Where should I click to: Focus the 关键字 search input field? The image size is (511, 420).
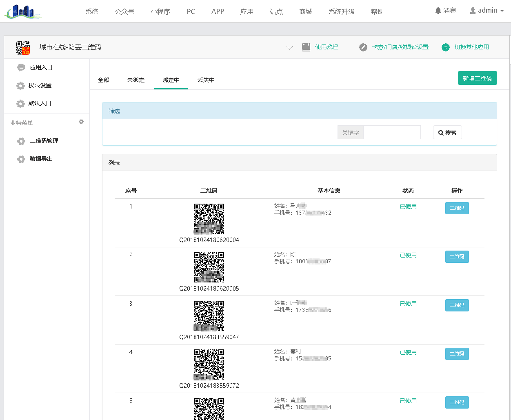pyautogui.click(x=392, y=132)
